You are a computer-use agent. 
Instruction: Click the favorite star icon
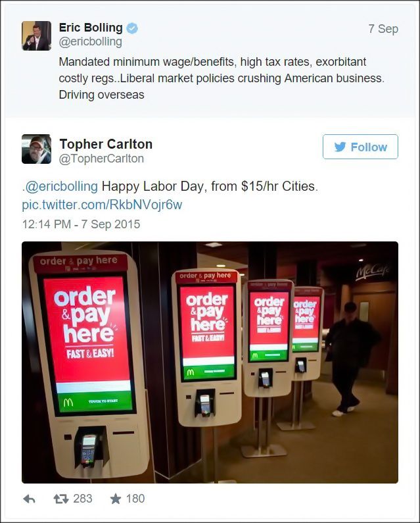[x=115, y=499]
